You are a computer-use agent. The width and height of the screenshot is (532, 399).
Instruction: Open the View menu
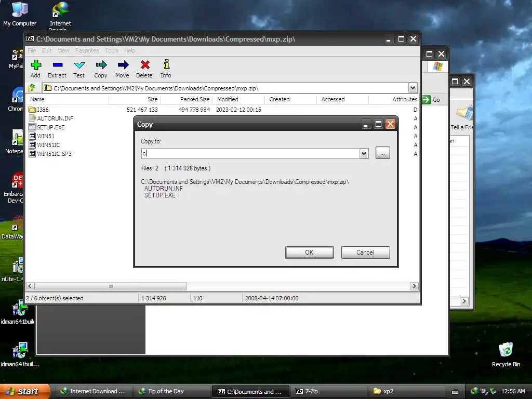pyautogui.click(x=63, y=50)
